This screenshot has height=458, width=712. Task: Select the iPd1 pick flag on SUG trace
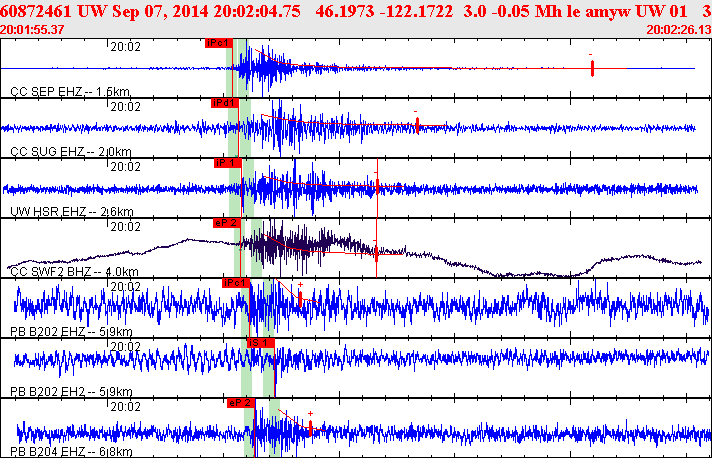click(224, 103)
